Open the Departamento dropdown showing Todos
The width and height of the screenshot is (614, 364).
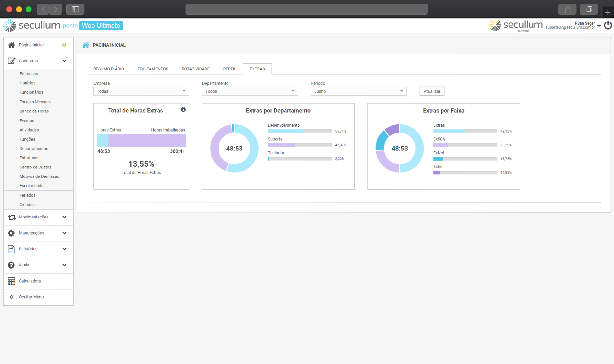(250, 91)
